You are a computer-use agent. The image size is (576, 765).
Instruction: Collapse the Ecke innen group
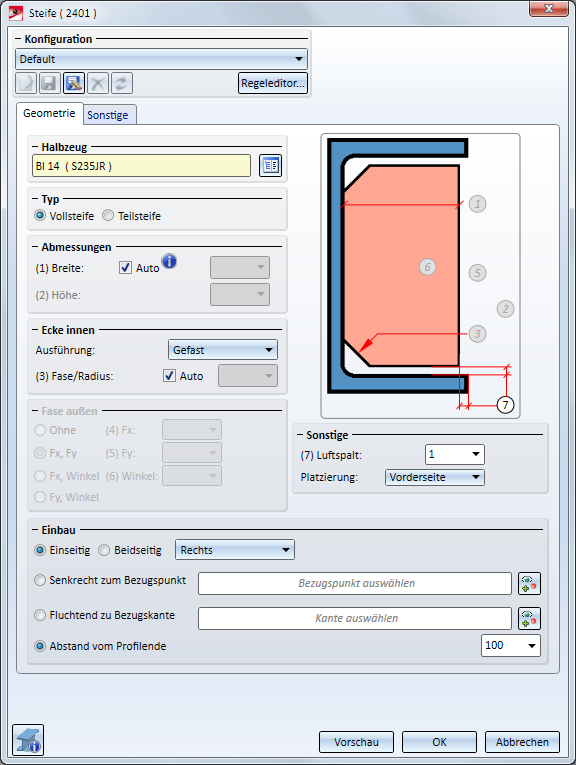tap(35, 330)
